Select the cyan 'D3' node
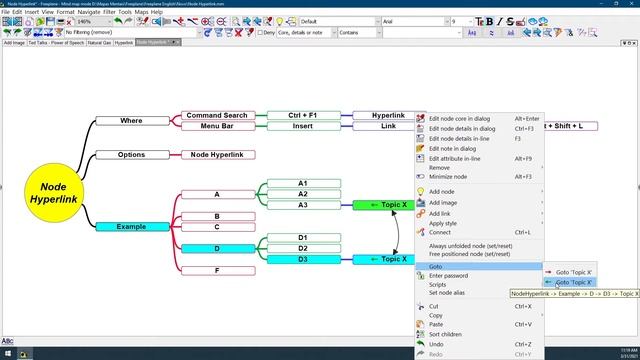This screenshot has width=640, height=360. 304,259
